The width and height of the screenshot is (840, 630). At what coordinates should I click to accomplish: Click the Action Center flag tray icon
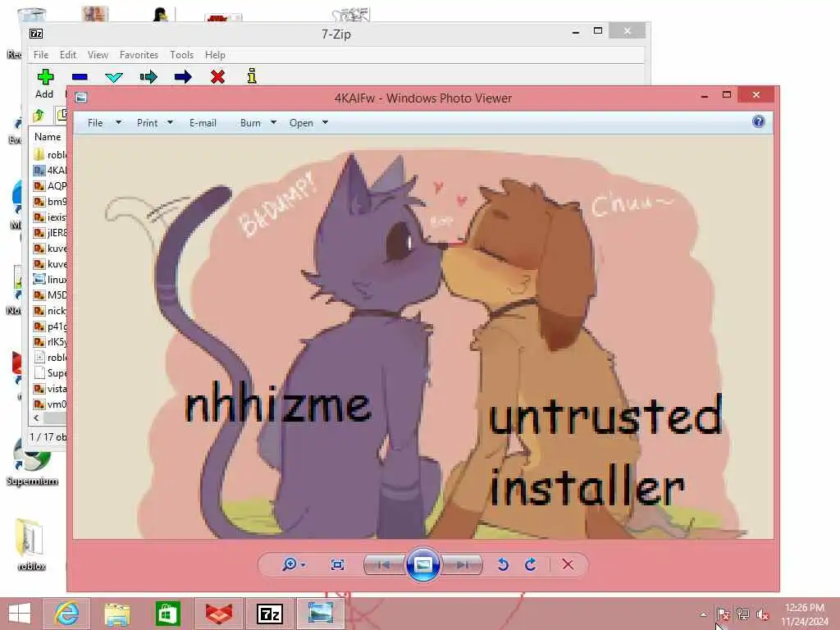723,614
